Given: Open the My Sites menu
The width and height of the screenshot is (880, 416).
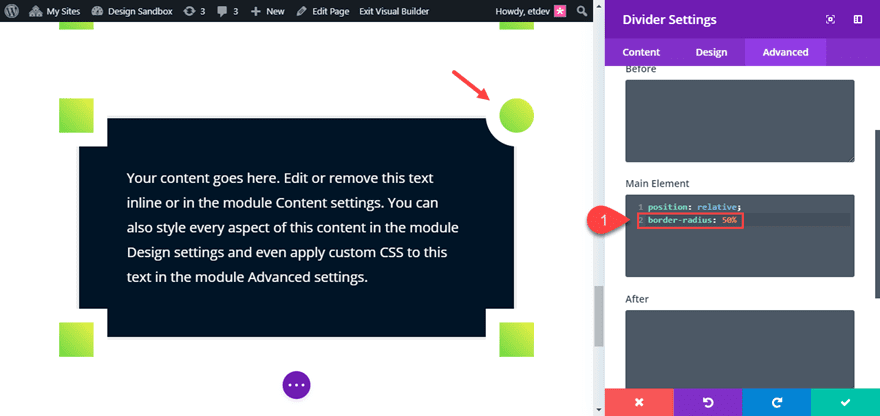Looking at the screenshot, I should pyautogui.click(x=54, y=11).
